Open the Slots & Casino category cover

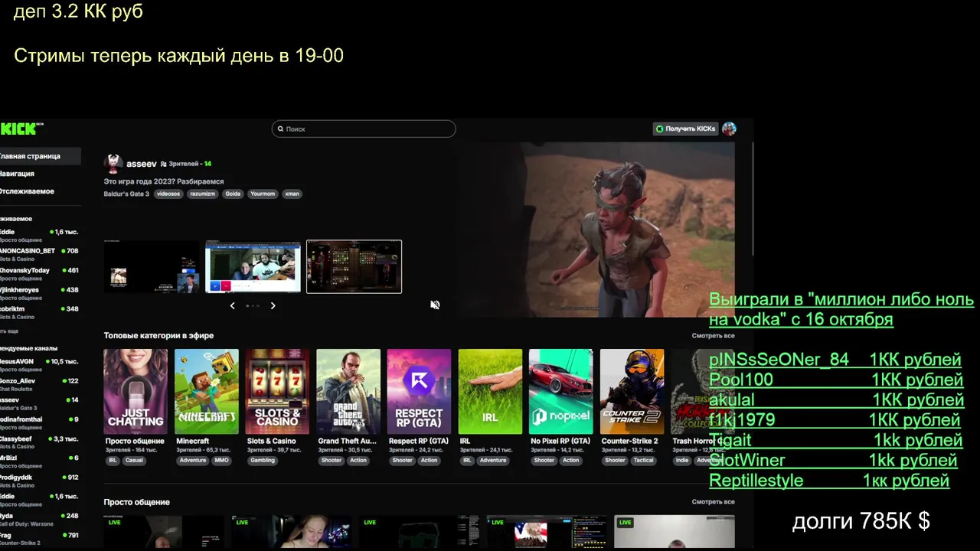pos(277,391)
